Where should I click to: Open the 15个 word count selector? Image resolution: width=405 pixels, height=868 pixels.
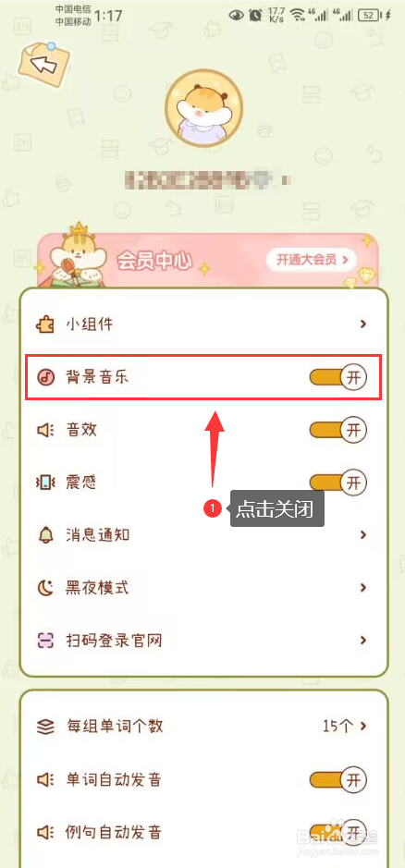345,726
